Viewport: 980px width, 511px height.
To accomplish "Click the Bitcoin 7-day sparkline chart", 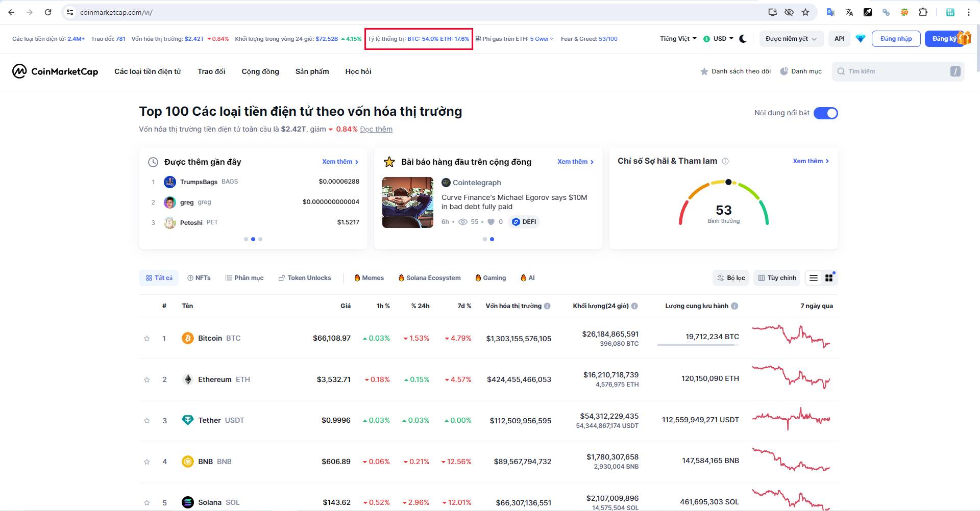I will click(791, 337).
